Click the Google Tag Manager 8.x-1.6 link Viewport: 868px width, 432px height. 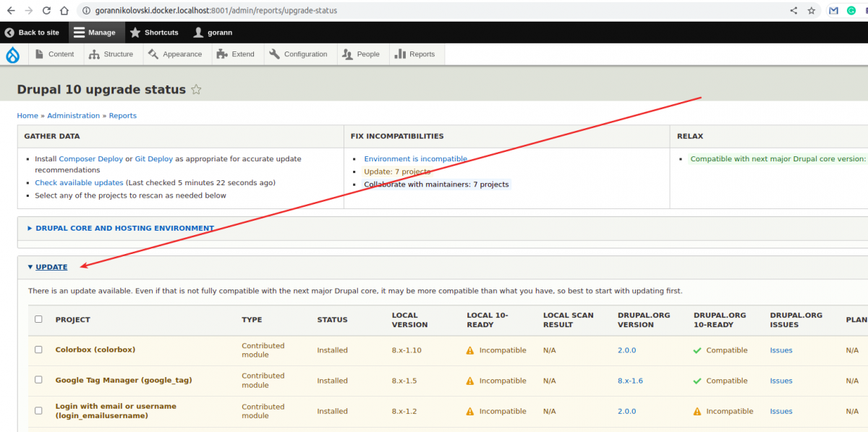[629, 381]
